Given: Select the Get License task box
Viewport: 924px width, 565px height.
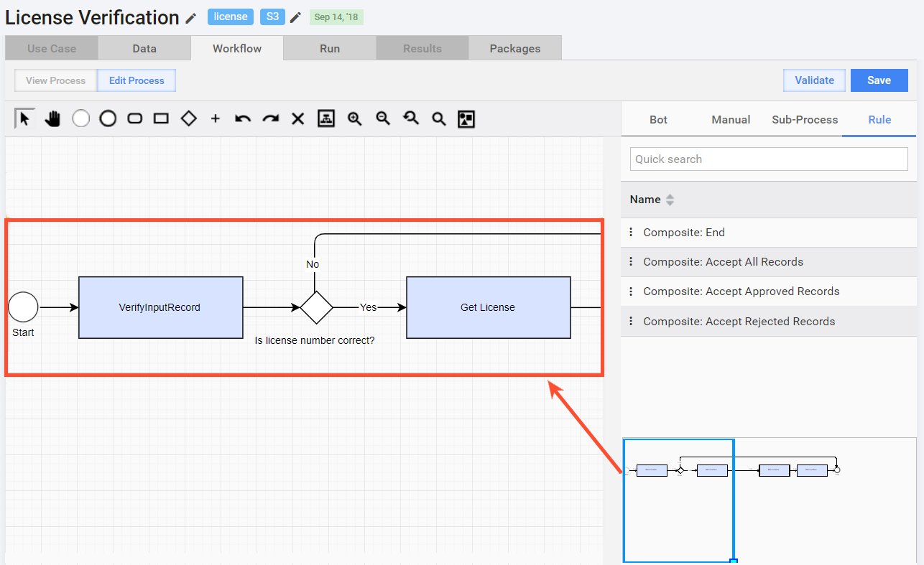Looking at the screenshot, I should 489,307.
